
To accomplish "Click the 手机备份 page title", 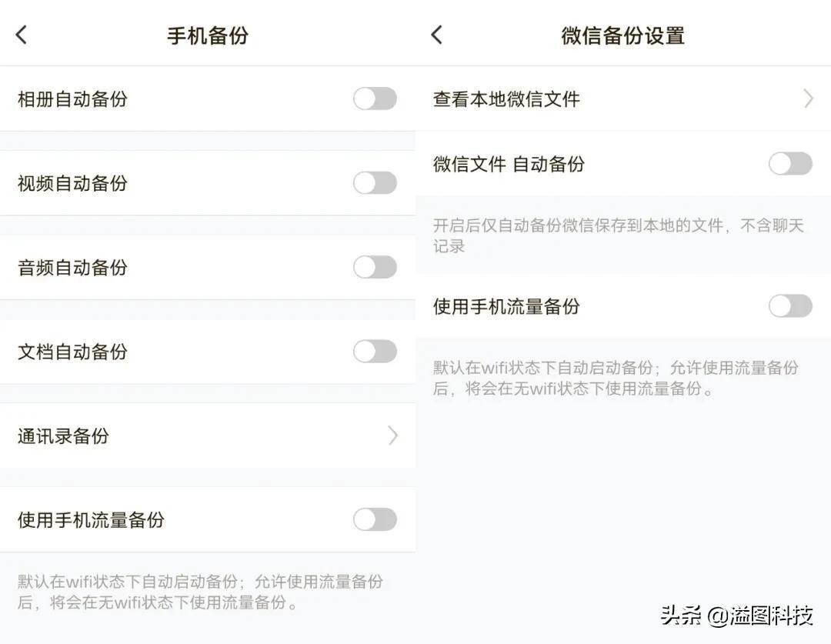I will (x=208, y=35).
